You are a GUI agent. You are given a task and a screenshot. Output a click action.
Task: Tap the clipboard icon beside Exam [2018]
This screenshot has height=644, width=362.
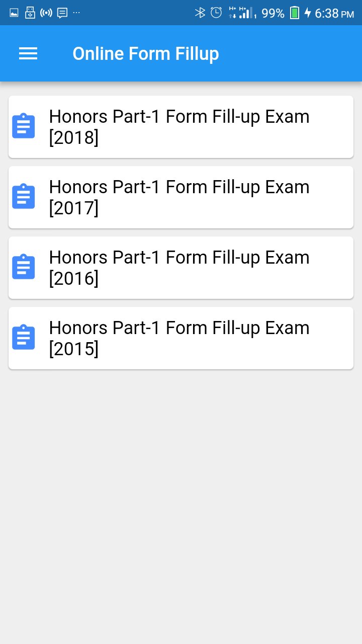coord(24,126)
